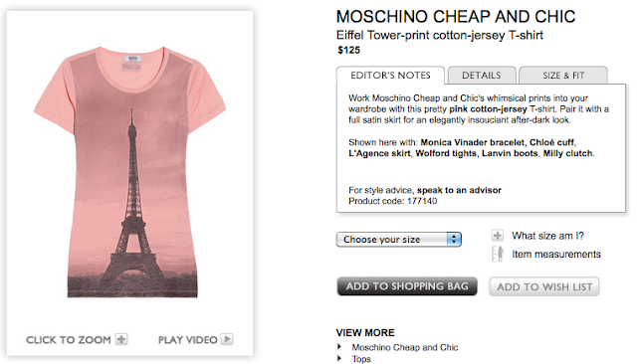Click the zoom plus icon under the image

pos(121,339)
